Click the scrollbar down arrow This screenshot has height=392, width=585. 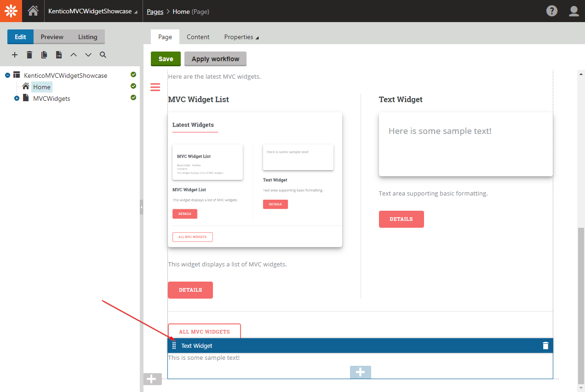[x=581, y=388]
